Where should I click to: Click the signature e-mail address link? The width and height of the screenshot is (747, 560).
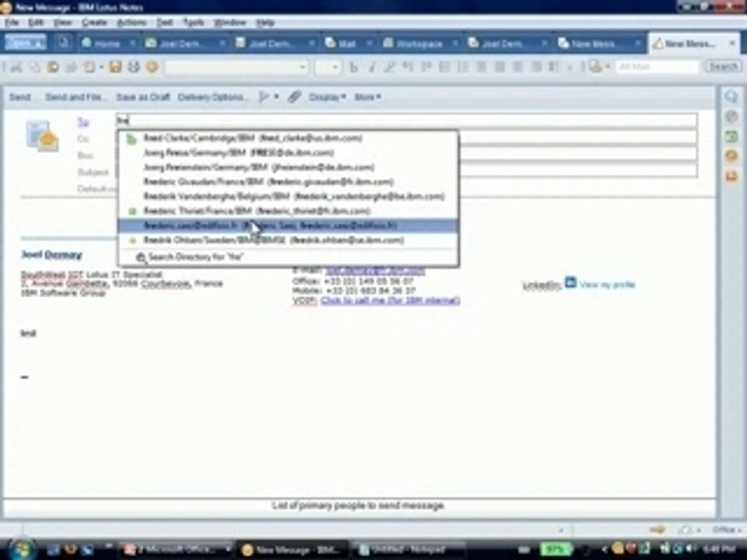tap(375, 271)
